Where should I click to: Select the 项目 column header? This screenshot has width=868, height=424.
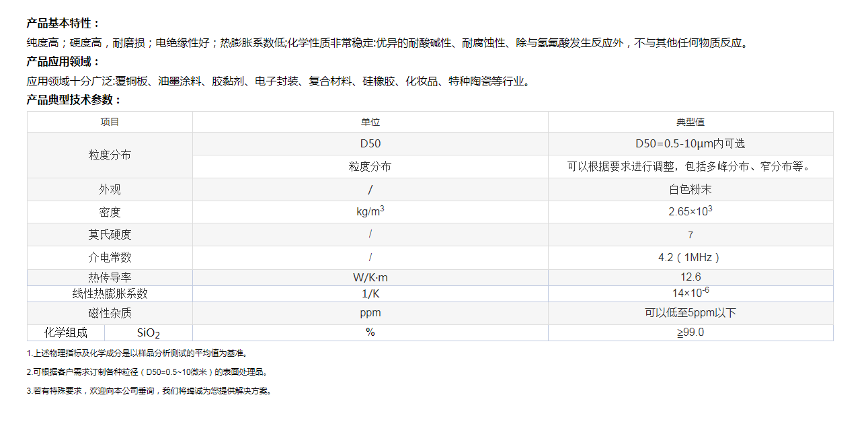pyautogui.click(x=110, y=122)
